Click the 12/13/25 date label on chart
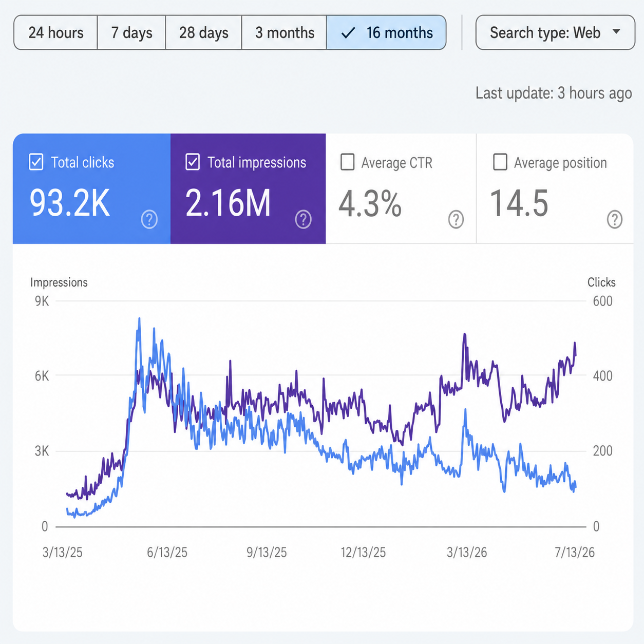The height and width of the screenshot is (644, 644). pyautogui.click(x=363, y=553)
